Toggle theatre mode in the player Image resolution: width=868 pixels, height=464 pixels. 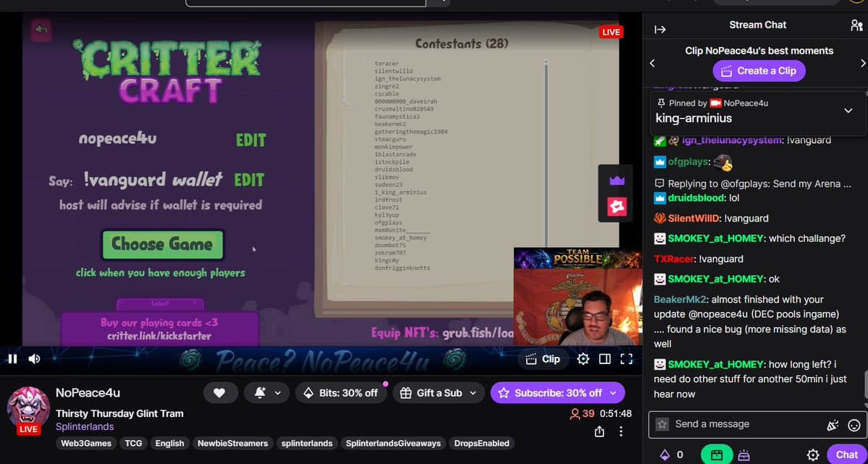click(605, 359)
